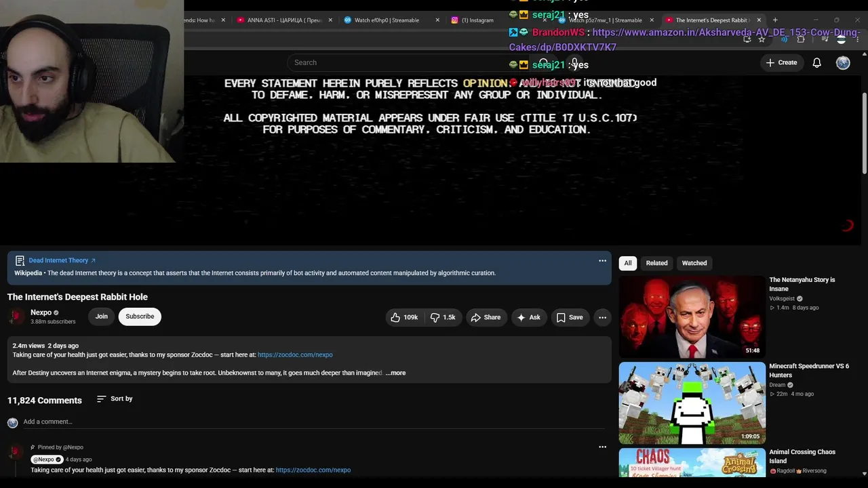The image size is (868, 488).
Task: Join the Nexpo channel membership
Action: point(101,317)
